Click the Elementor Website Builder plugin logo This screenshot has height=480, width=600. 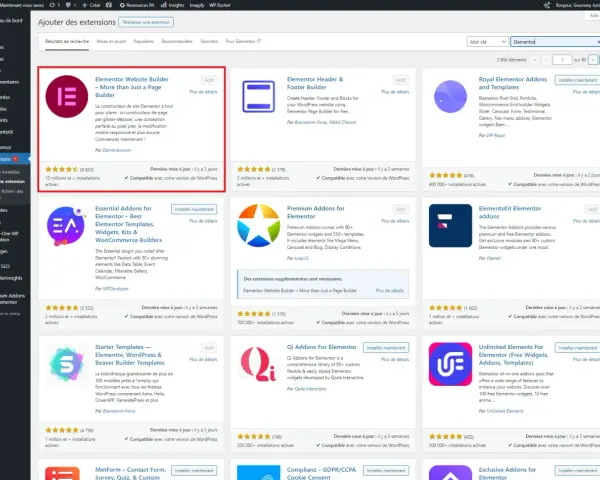[x=67, y=96]
